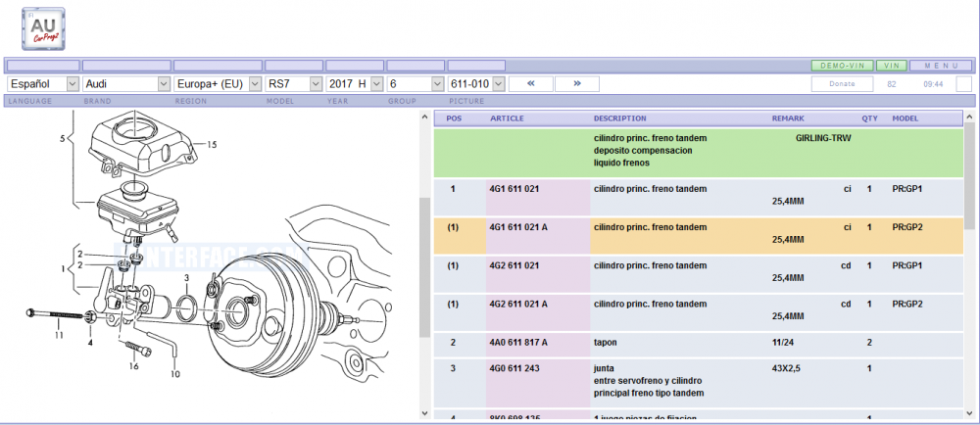Click the diagram panel scrollbar thumb
The height and width of the screenshot is (425, 980).
click(x=424, y=268)
